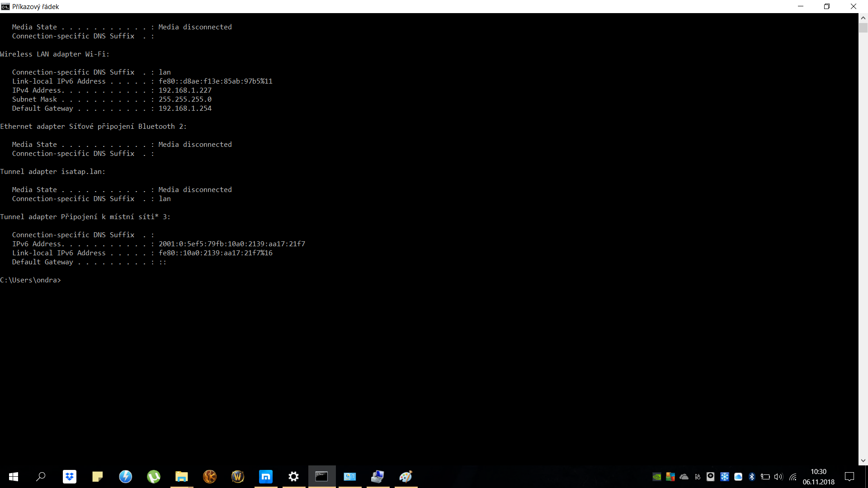Open the Windows Start menu

(14, 477)
